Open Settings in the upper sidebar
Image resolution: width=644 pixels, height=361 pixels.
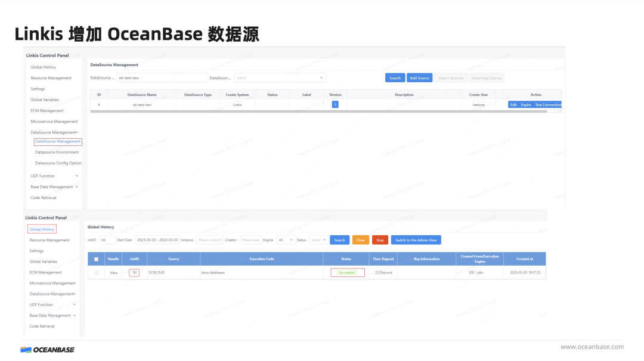(38, 89)
